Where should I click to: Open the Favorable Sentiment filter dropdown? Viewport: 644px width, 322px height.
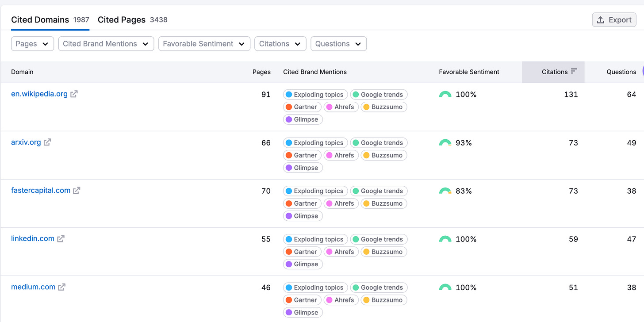click(x=204, y=44)
